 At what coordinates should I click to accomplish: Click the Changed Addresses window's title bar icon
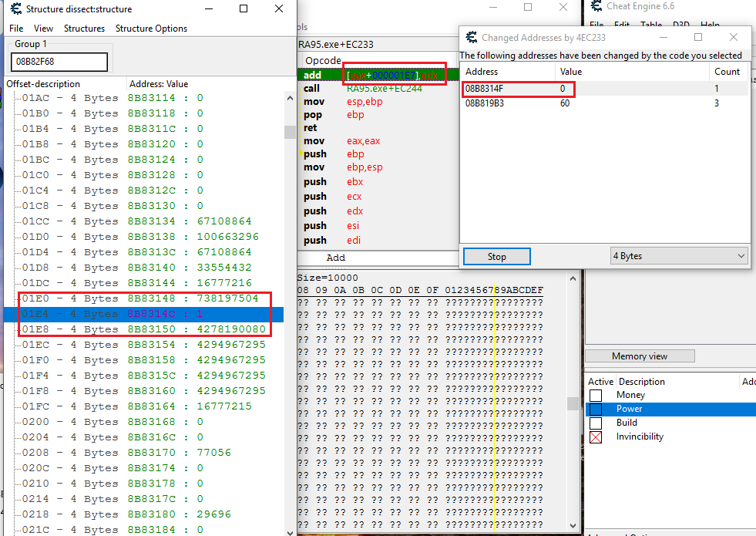(471, 37)
